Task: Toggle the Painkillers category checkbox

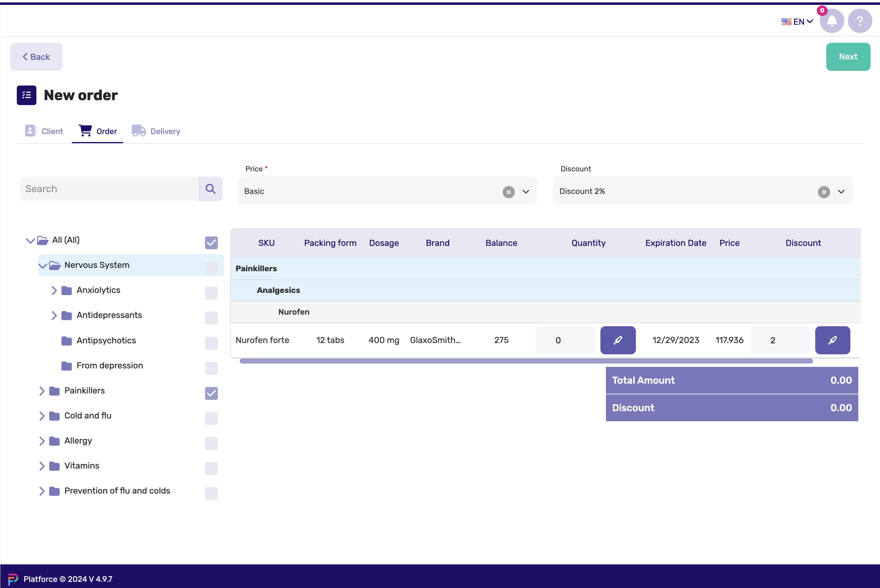Action: [211, 393]
